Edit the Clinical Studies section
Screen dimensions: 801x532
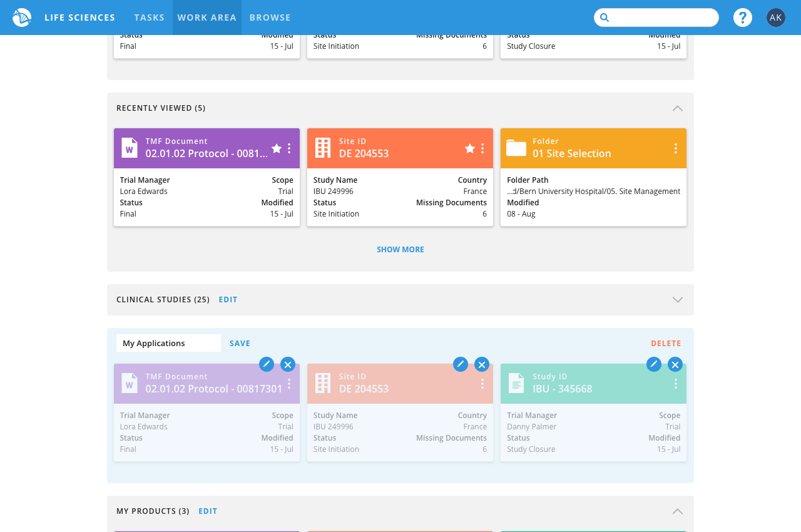click(x=228, y=300)
